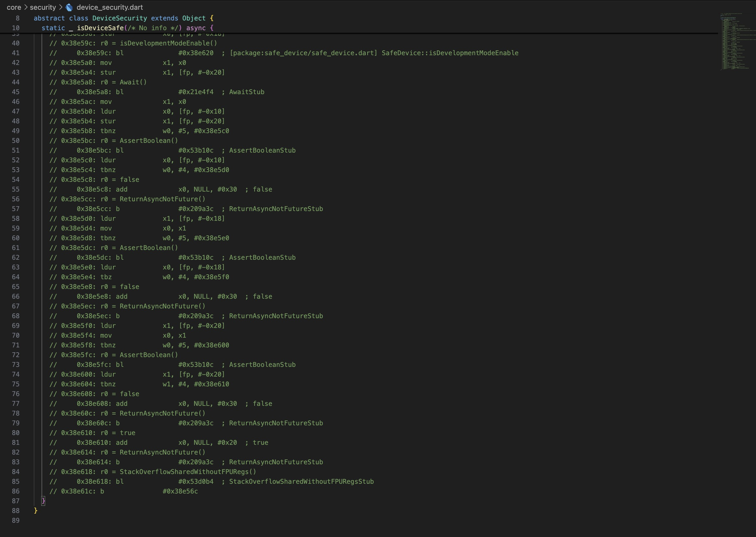Jump to sticky line 'abstract class DeviceSecurity'

coord(124,18)
